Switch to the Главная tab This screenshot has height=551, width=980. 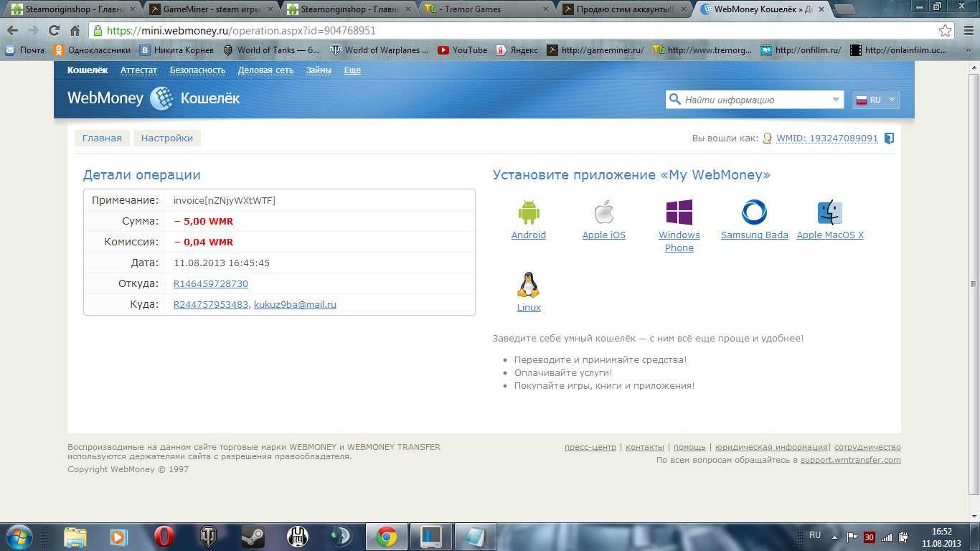102,138
